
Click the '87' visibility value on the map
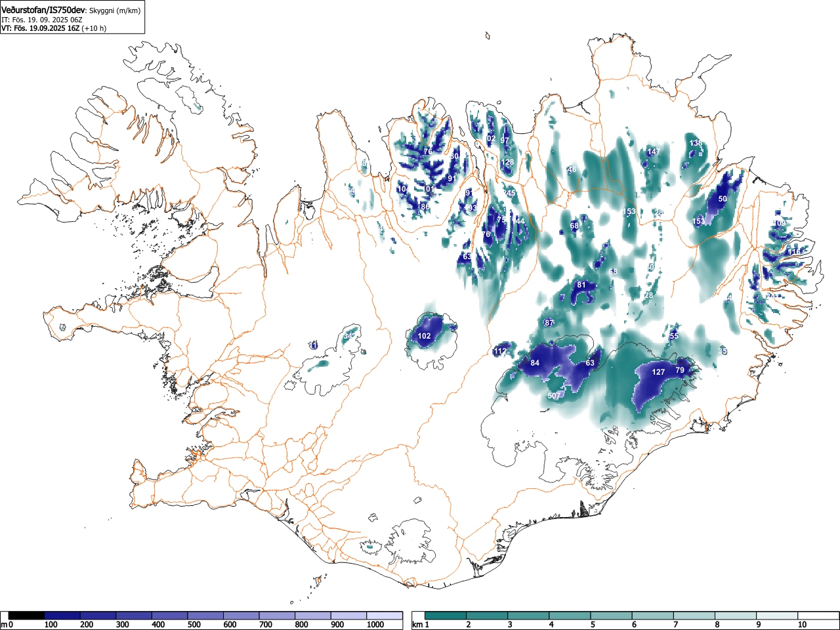click(549, 323)
